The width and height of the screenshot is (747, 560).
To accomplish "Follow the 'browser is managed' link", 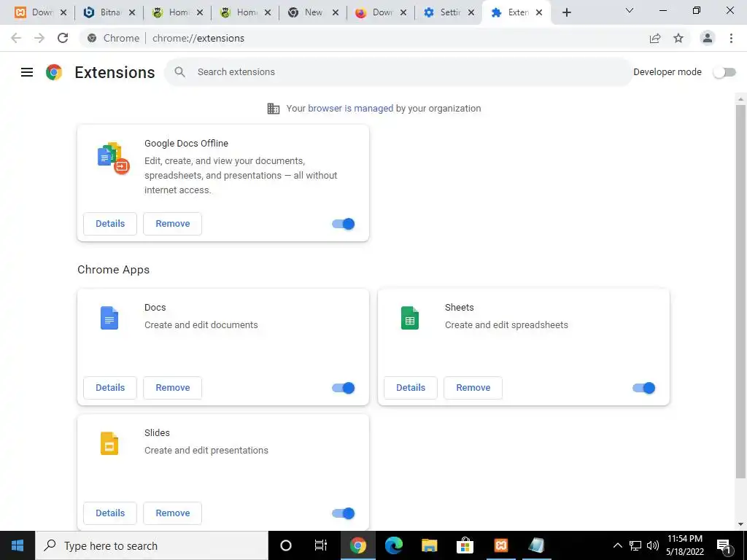I will [351, 109].
